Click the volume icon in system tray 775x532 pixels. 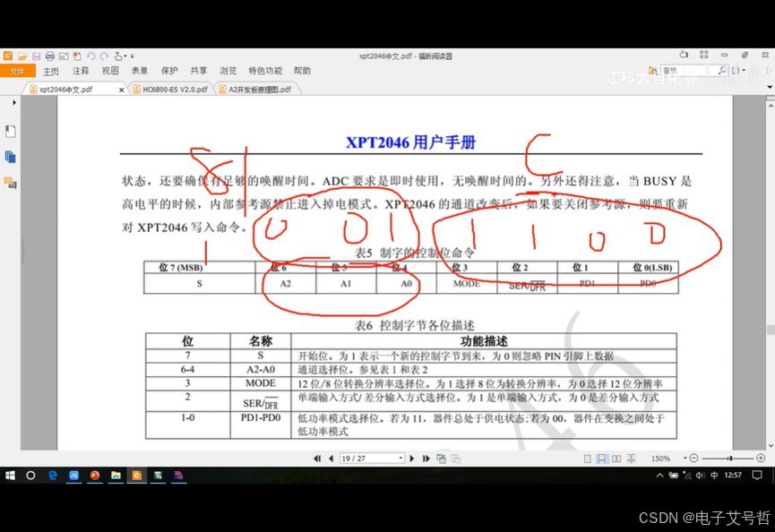pos(700,476)
